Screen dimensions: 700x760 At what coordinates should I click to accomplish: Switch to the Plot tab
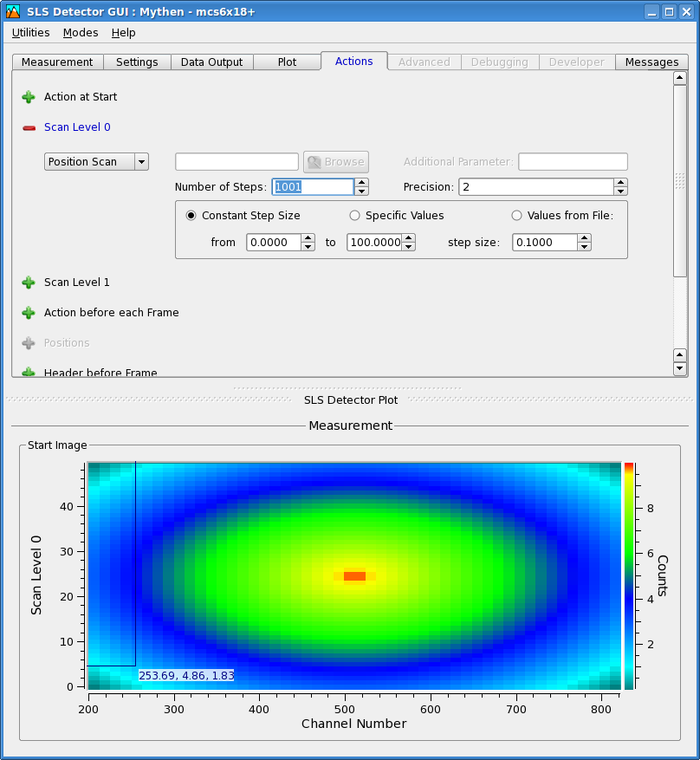[x=287, y=62]
